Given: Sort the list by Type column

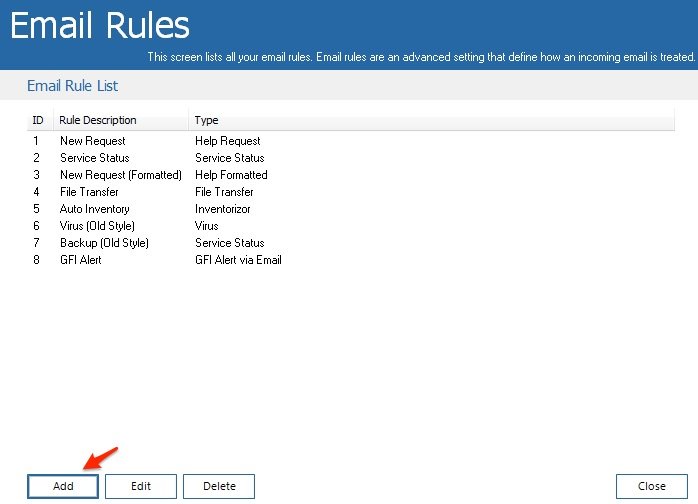Looking at the screenshot, I should pos(207,120).
